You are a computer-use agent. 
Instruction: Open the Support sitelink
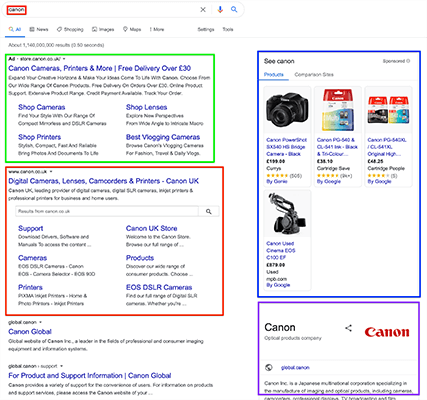[30, 228]
